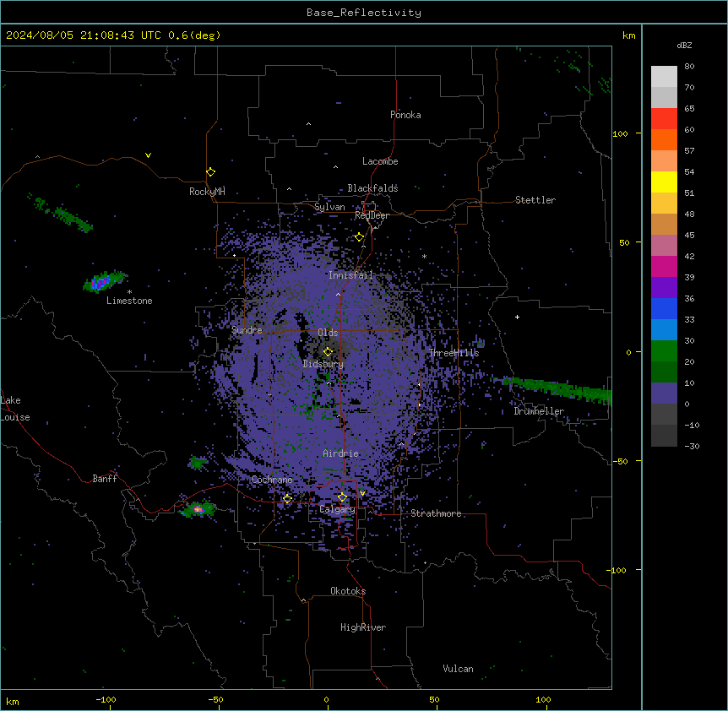Click the RockyMH label
Viewport: 728px width, 711px height.
point(207,192)
